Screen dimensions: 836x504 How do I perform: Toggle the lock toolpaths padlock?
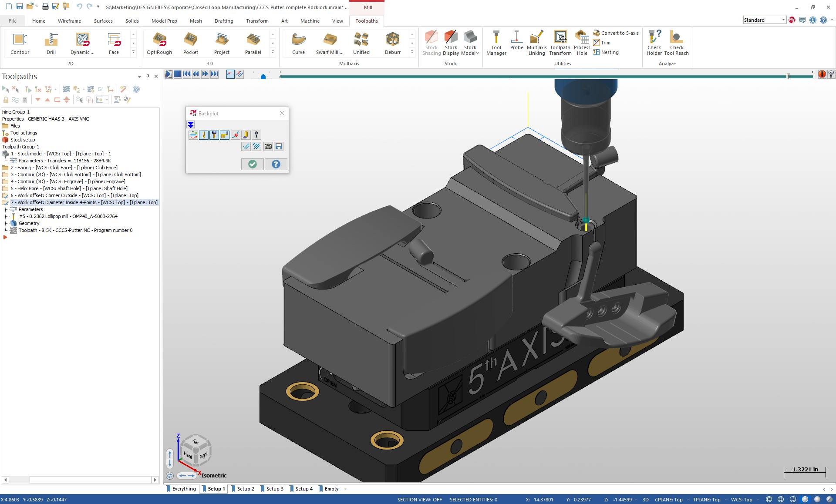click(x=6, y=99)
